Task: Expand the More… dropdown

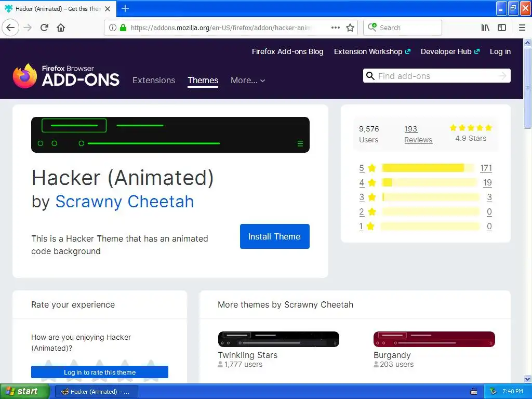Action: coord(248,81)
